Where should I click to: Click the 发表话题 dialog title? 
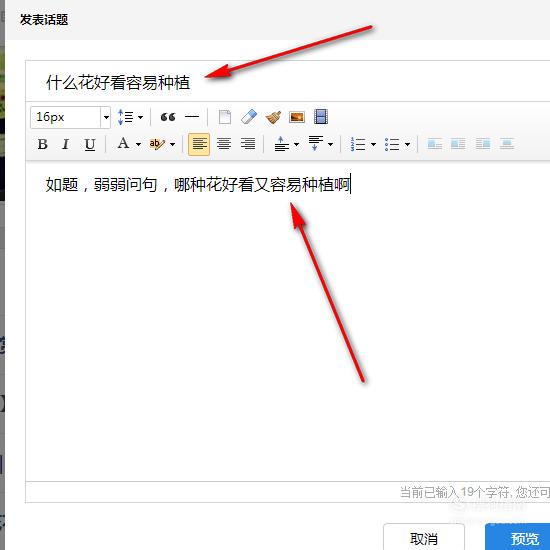pyautogui.click(x=44, y=20)
